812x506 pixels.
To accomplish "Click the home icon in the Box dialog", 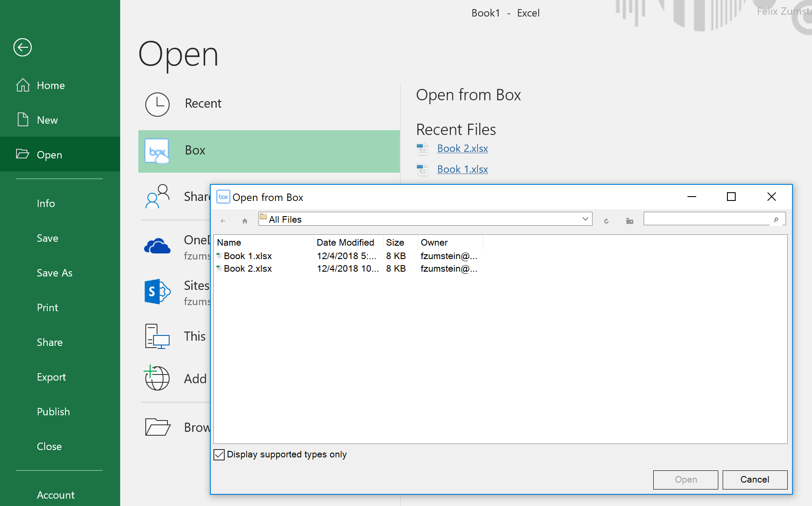I will 245,221.
